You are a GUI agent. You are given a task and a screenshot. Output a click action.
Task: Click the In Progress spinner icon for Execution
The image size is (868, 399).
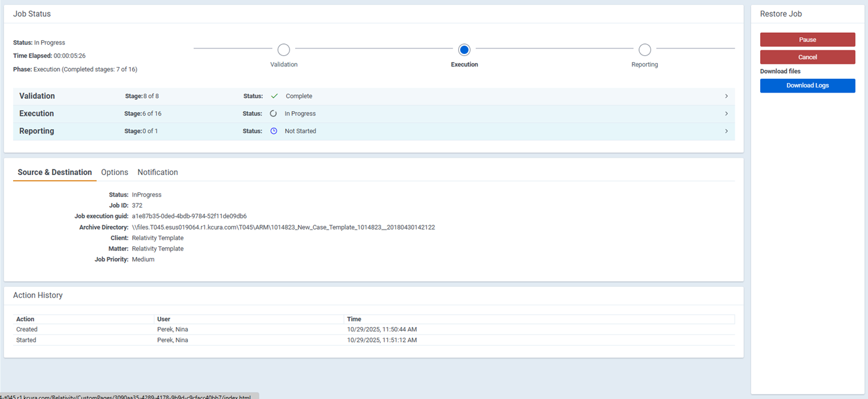click(x=273, y=114)
